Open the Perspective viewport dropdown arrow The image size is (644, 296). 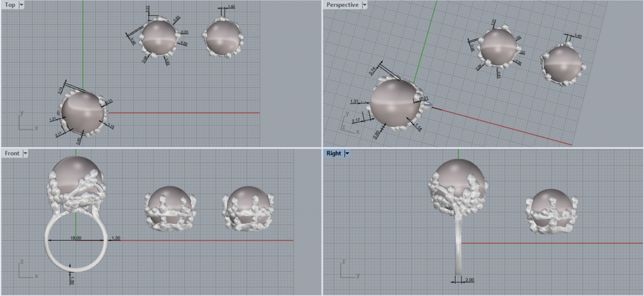click(x=365, y=5)
